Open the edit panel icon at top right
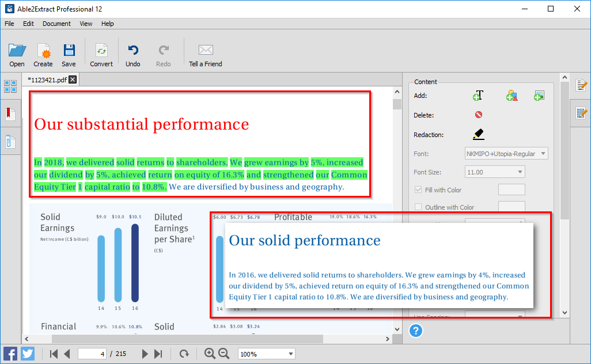This screenshot has width=591, height=364. [581, 85]
